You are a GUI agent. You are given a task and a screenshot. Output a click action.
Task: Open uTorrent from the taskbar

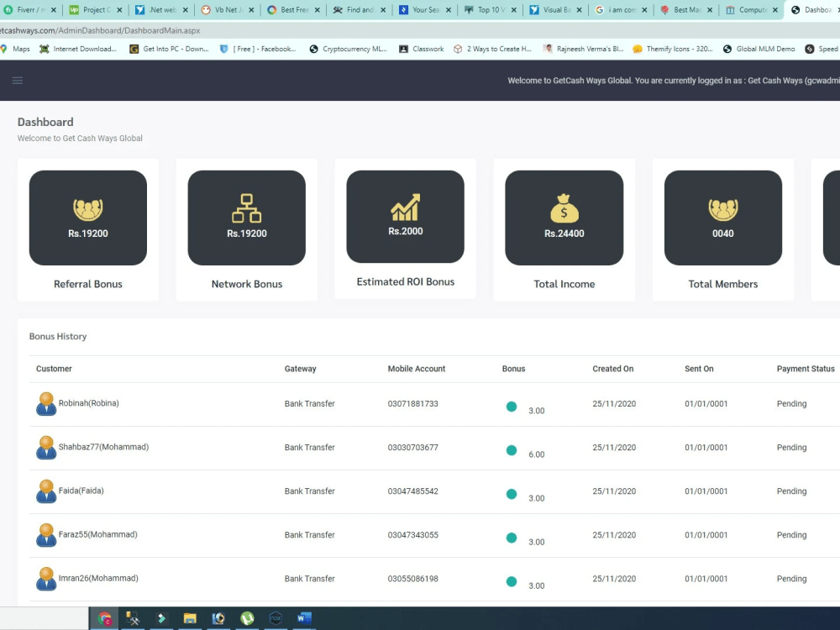pos(247,619)
